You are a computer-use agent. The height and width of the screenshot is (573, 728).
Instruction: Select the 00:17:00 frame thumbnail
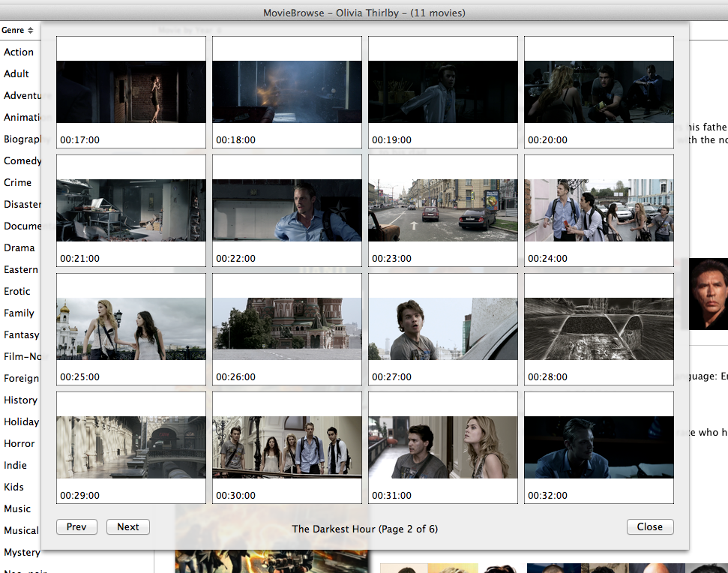pyautogui.click(x=131, y=91)
